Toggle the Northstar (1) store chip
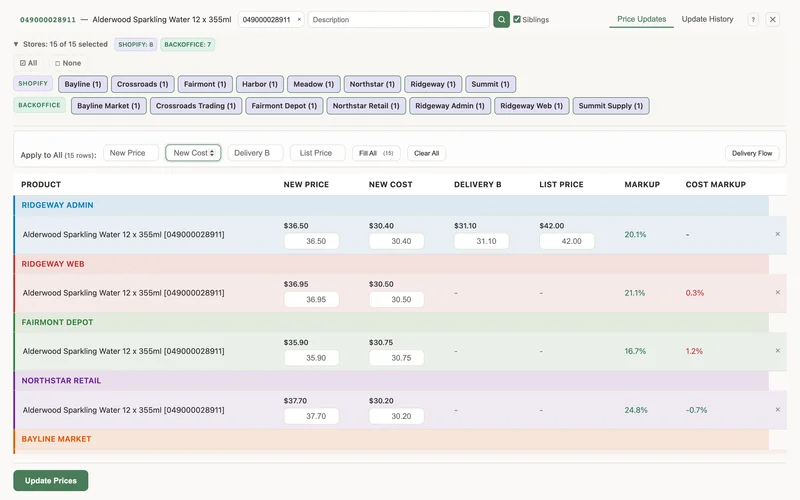Screen dimensions: 800x500 372,84
